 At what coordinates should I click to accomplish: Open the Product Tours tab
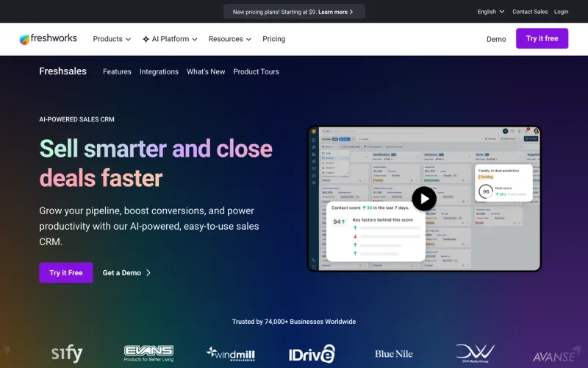pyautogui.click(x=256, y=71)
